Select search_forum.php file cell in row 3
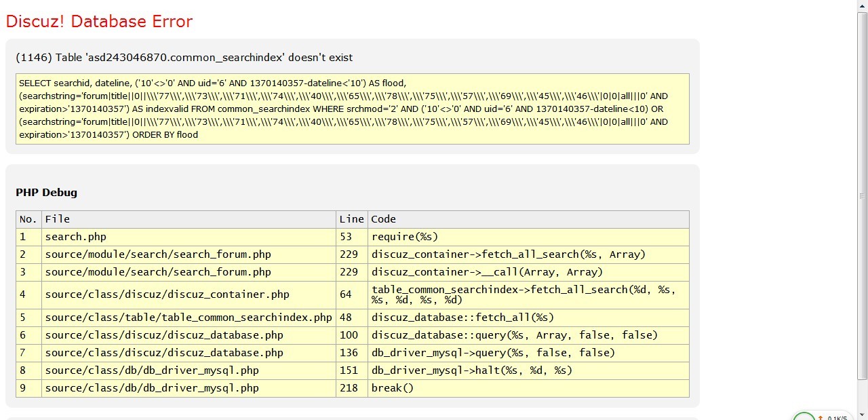 pyautogui.click(x=189, y=272)
